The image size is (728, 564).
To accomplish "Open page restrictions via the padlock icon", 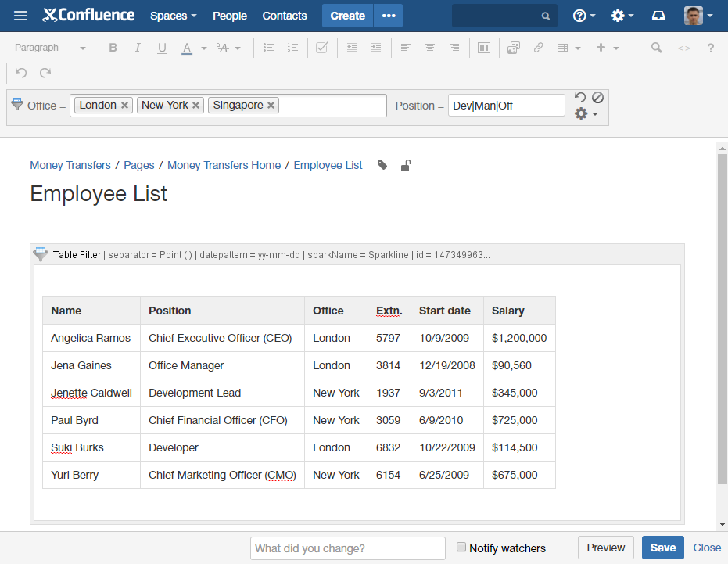I will (406, 165).
